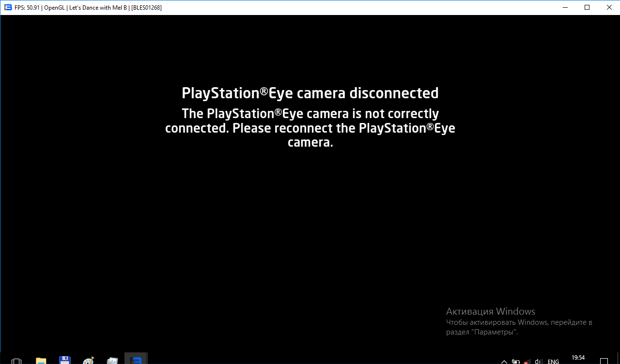Switch the ENG input language indicator
Screen dimensions: 620x364
pos(553,362)
